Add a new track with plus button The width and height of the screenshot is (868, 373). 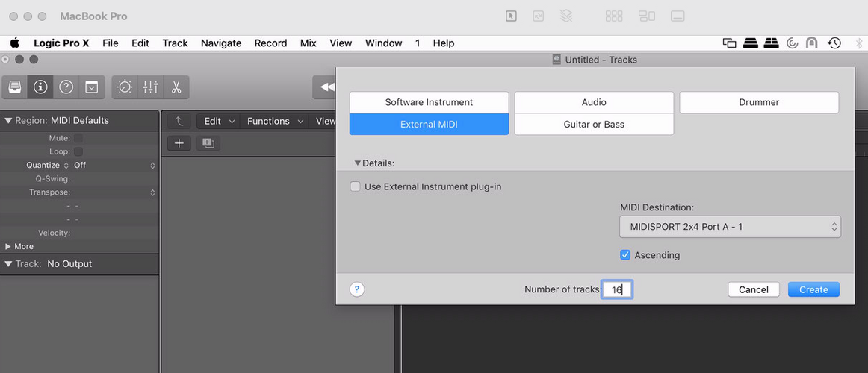[x=179, y=143]
